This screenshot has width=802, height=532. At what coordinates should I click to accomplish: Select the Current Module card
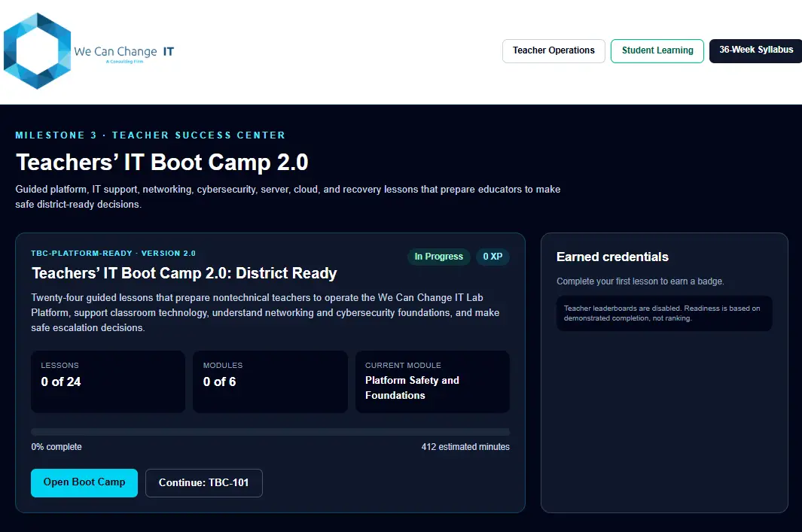tap(432, 382)
